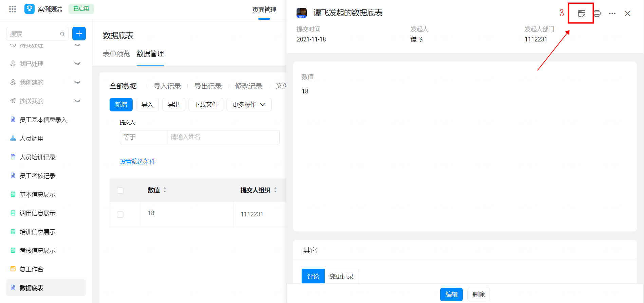
Task: Click the 请输入姓名 input field
Action: click(x=223, y=137)
